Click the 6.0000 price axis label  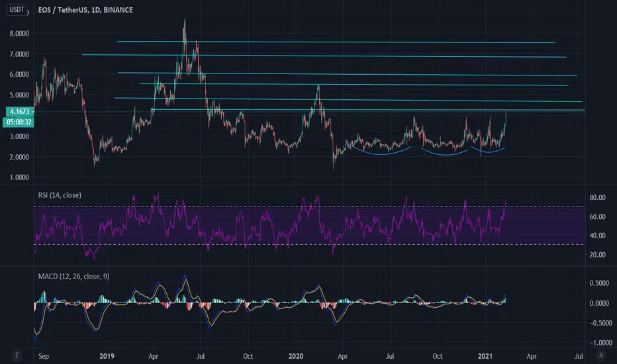[x=19, y=74]
